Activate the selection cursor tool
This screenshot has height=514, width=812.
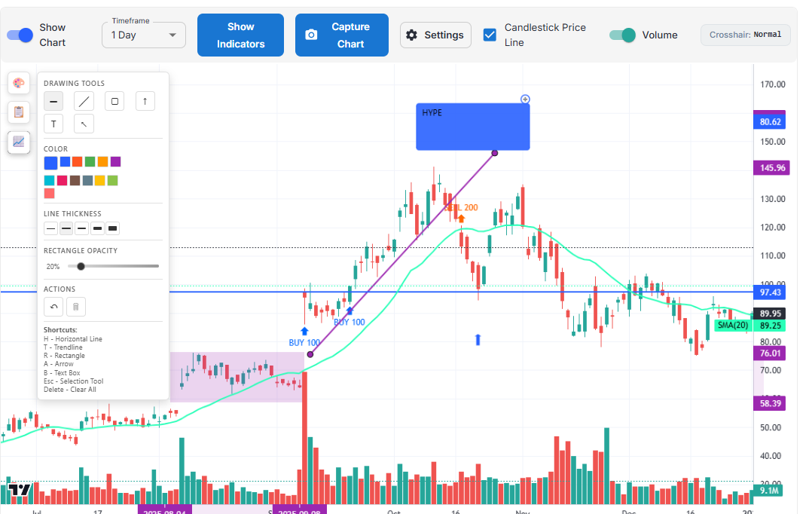84,124
